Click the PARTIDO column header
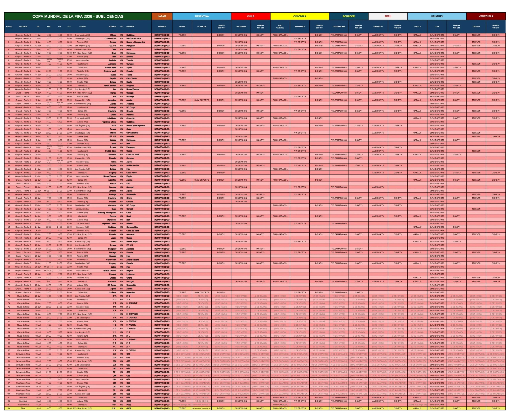Viewport: 510px width, 420px height. (x=9, y=27)
